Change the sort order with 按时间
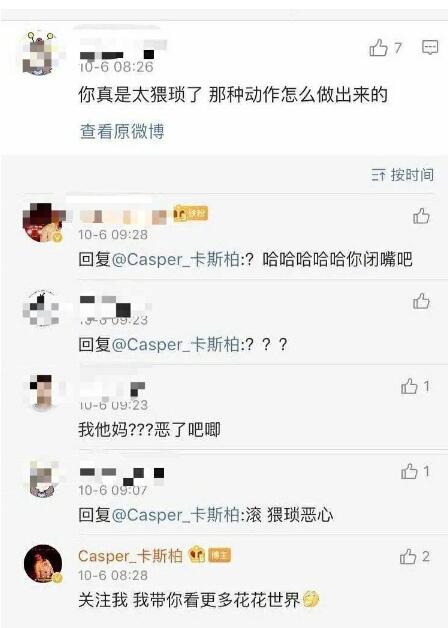The width and height of the screenshot is (448, 628). coord(403,175)
